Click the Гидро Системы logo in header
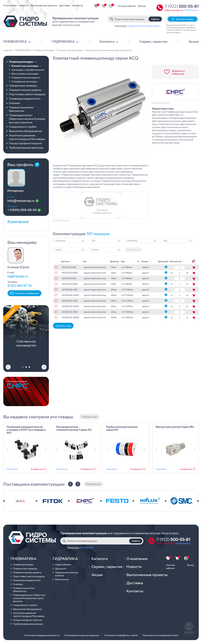 coord(25,21)
